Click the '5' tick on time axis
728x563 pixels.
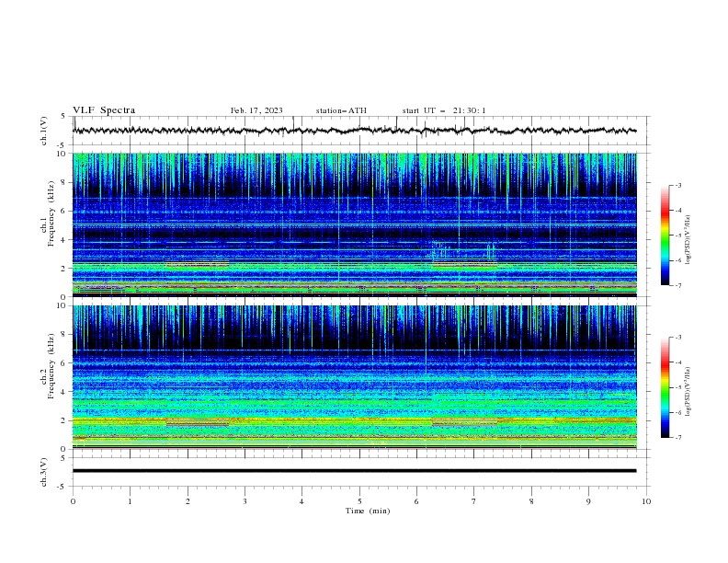359,501
